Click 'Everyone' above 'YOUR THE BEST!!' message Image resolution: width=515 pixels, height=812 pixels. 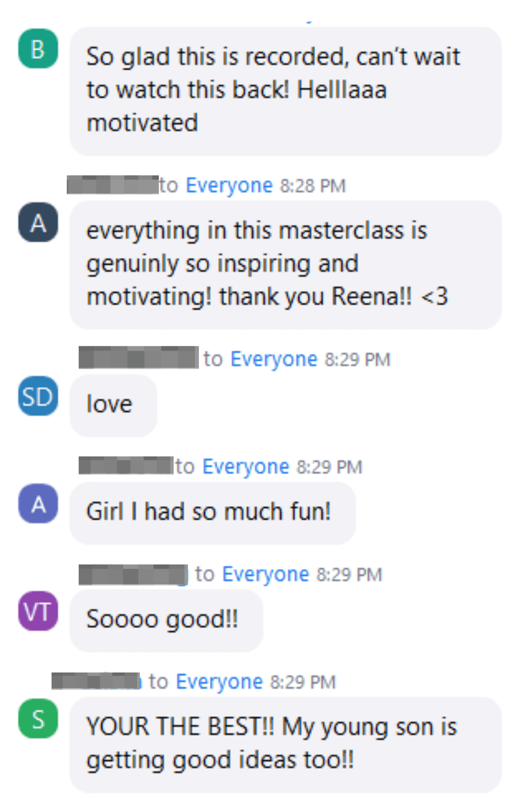click(219, 682)
